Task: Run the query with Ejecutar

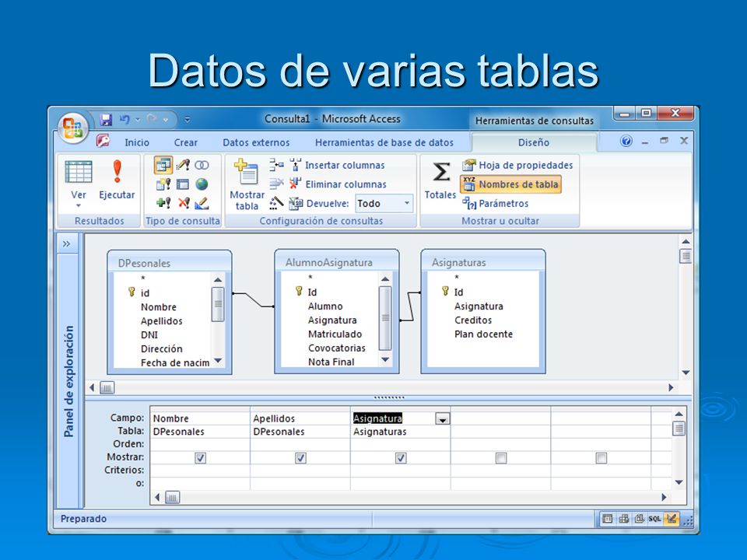Action: tap(117, 180)
